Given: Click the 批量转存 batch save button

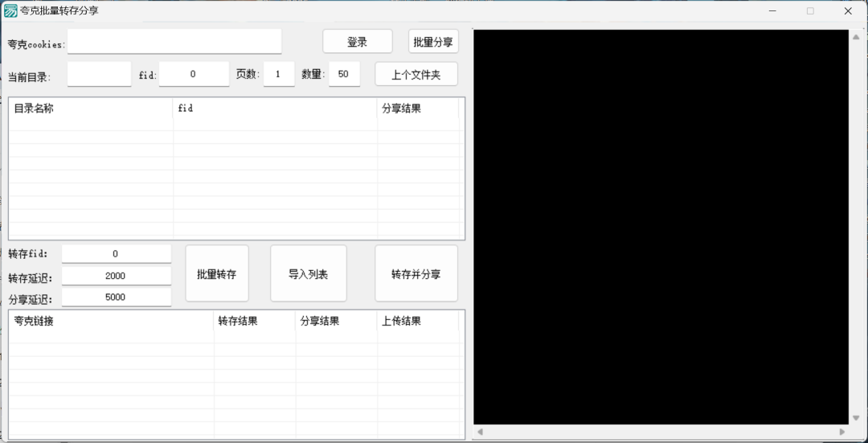Looking at the screenshot, I should point(216,274).
